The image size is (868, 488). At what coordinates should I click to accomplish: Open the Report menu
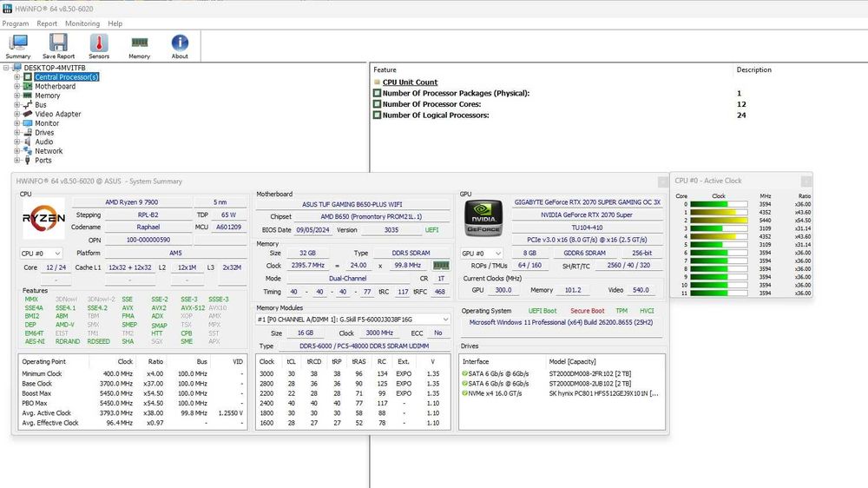point(47,23)
